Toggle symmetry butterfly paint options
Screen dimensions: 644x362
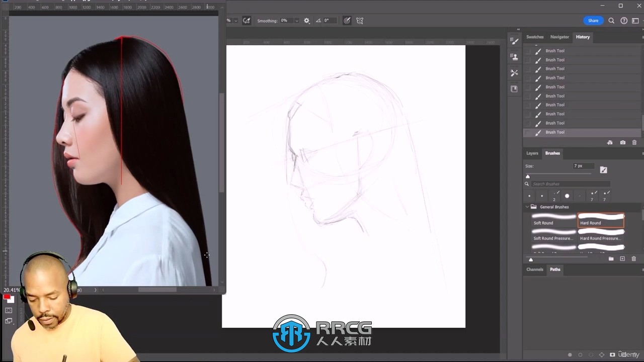(x=360, y=21)
